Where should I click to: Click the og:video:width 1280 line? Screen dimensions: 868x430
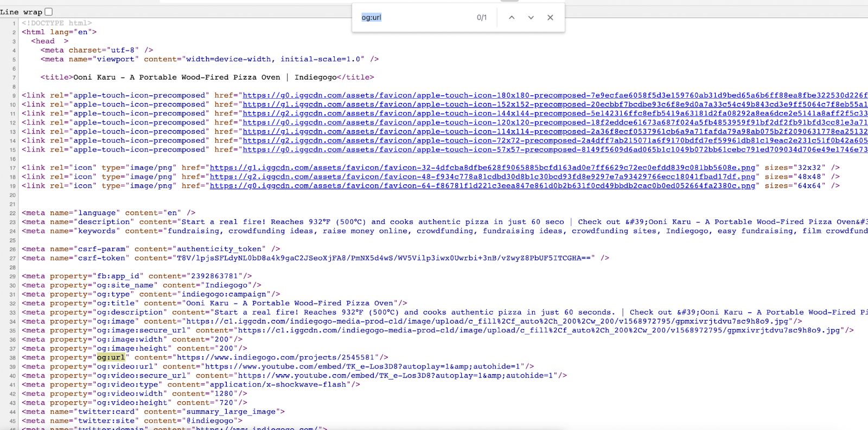click(x=135, y=394)
